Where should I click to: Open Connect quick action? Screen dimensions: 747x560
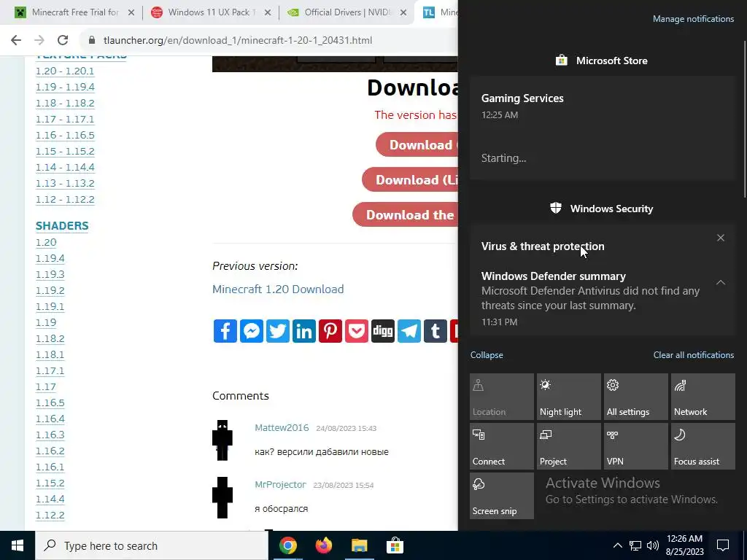[x=502, y=446]
